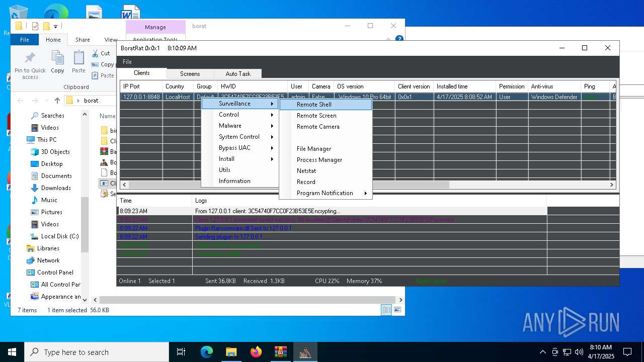Image resolution: width=644 pixels, height=362 pixels.
Task: Click right arrow of clients horizontal scrollbar
Action: (612, 185)
